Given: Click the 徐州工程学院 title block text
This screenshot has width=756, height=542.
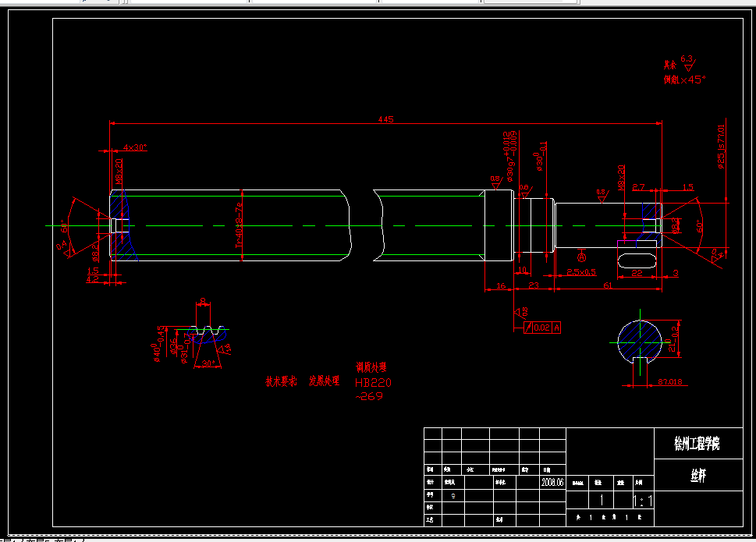Looking at the screenshot, I should (x=697, y=443).
